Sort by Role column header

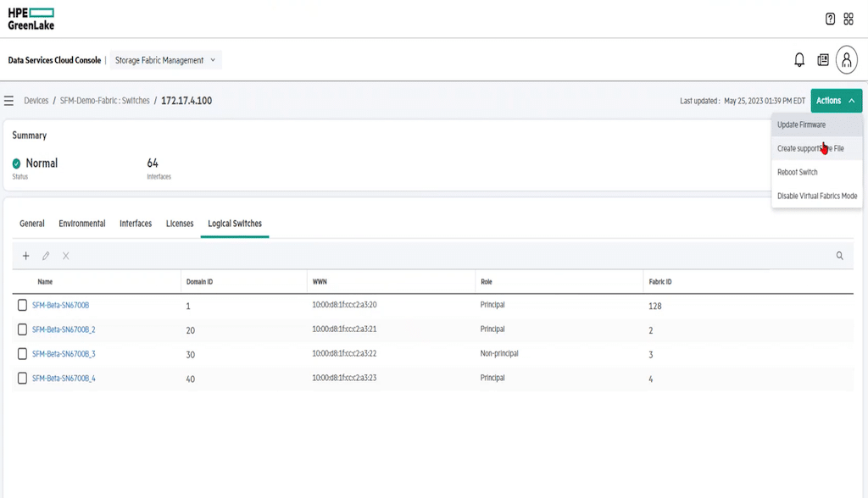coord(486,282)
